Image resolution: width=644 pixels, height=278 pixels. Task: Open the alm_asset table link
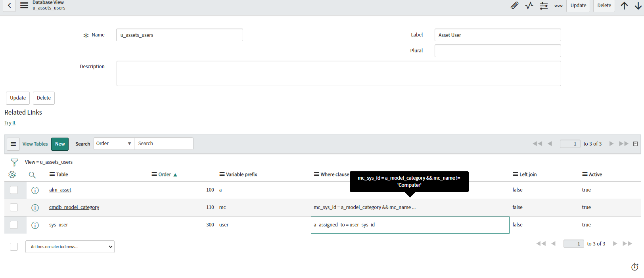[60, 190]
